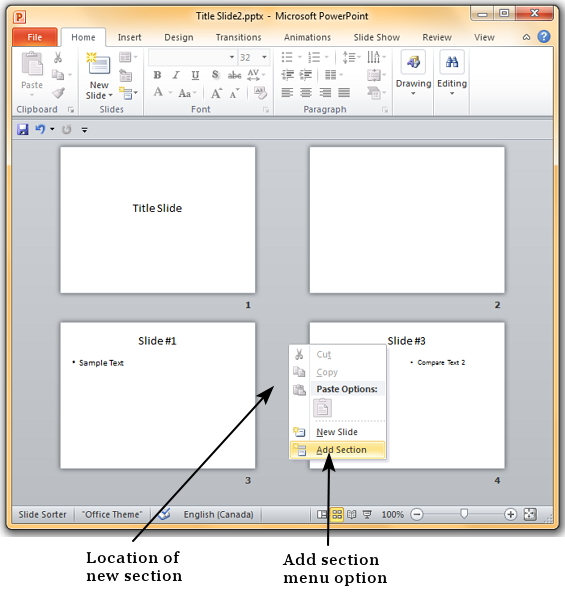565x608 pixels.
Task: Click Increase List Level icon
Action: coord(306,74)
